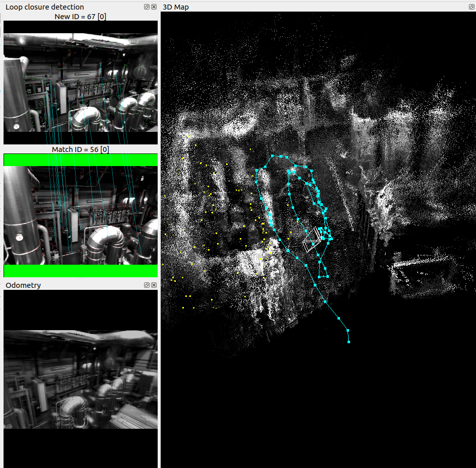Click green bar above the Match image
The image size is (476, 468).
(x=81, y=160)
